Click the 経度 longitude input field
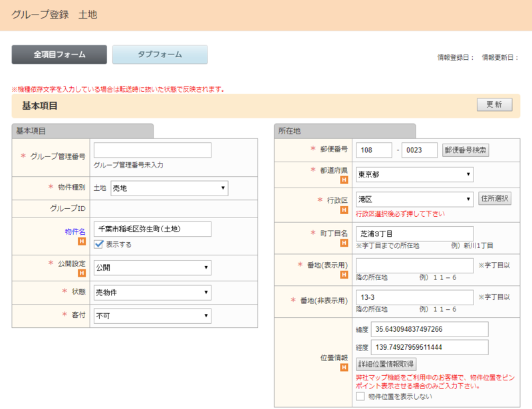 pyautogui.click(x=430, y=347)
